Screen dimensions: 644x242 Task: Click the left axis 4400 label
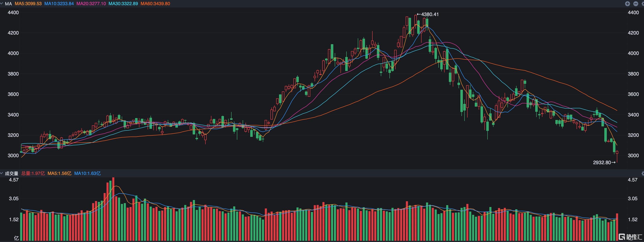13,13
